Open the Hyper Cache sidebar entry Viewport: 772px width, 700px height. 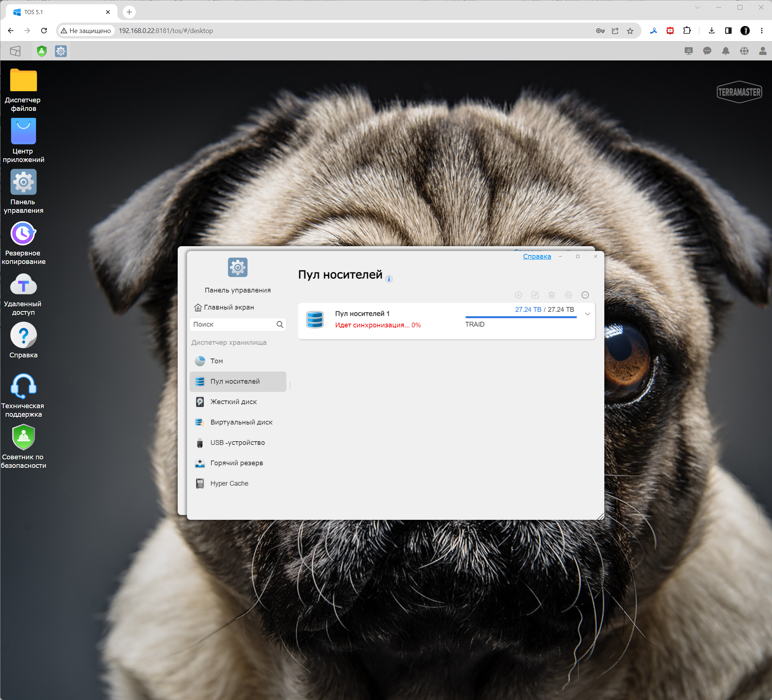pyautogui.click(x=229, y=483)
